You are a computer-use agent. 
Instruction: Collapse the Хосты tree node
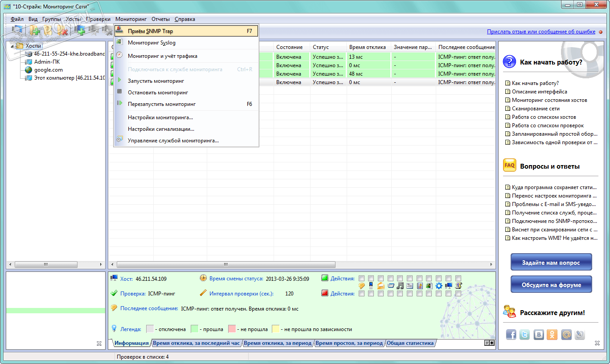(12, 46)
